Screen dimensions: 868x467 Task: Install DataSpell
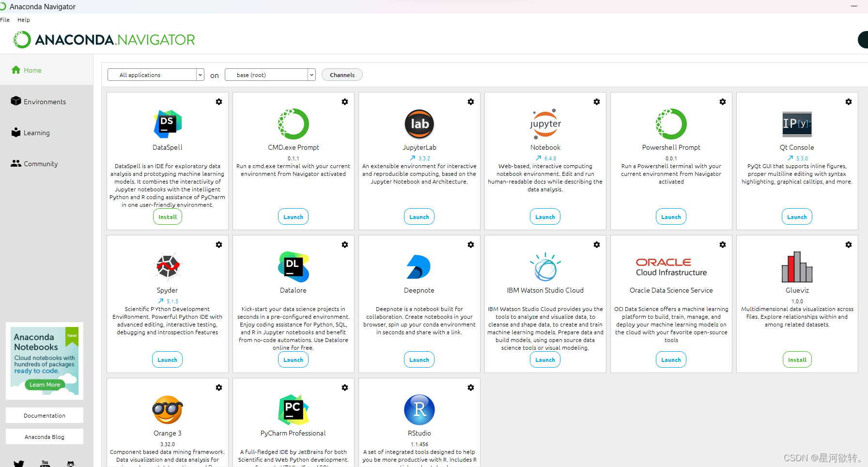(x=168, y=217)
